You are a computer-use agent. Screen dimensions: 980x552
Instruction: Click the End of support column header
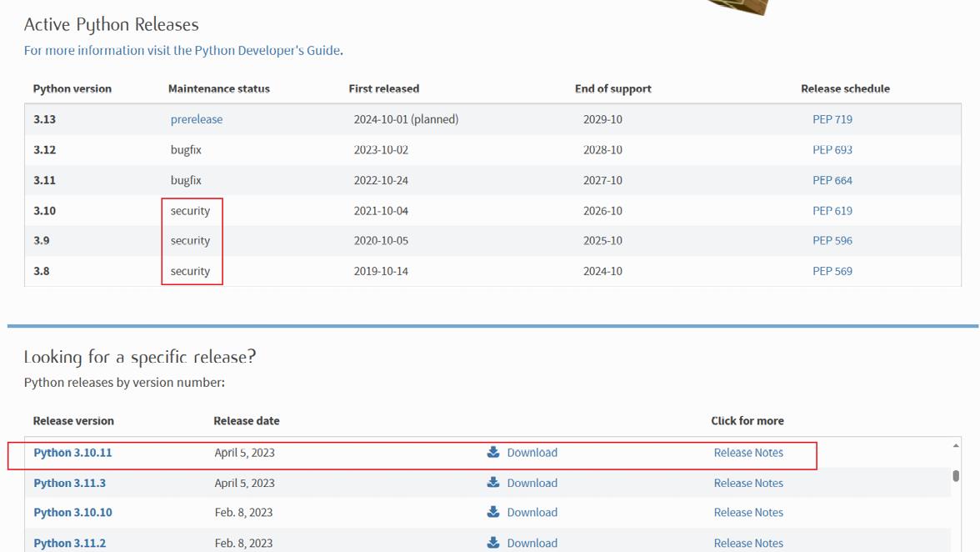point(612,88)
